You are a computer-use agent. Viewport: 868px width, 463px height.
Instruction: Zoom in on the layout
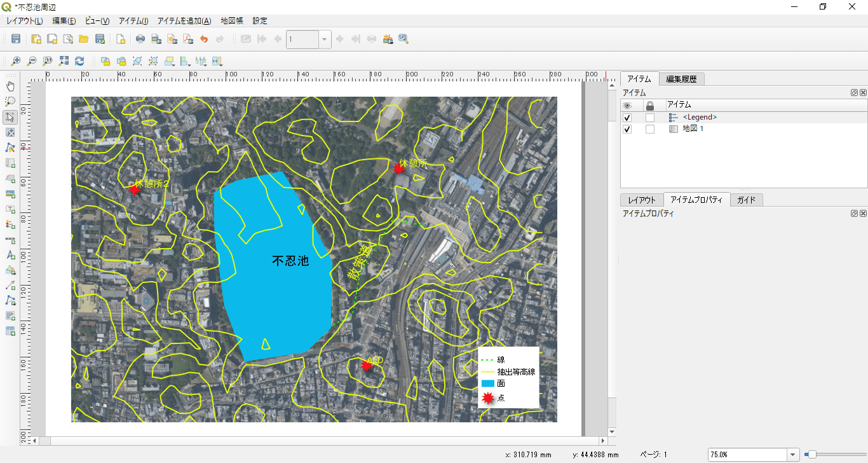[x=16, y=62]
